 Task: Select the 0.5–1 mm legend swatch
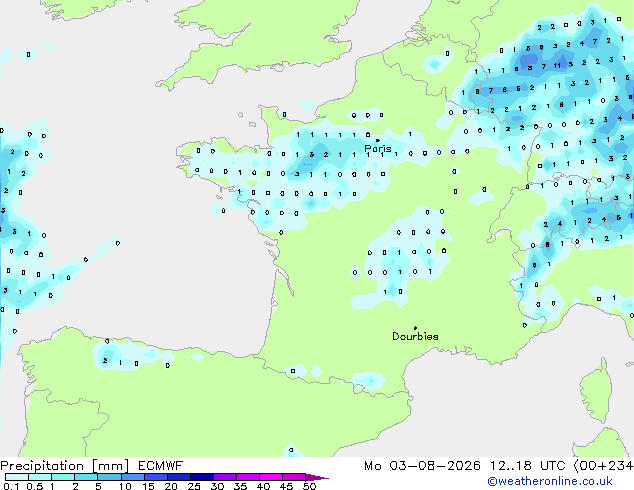pyautogui.click(x=40, y=477)
